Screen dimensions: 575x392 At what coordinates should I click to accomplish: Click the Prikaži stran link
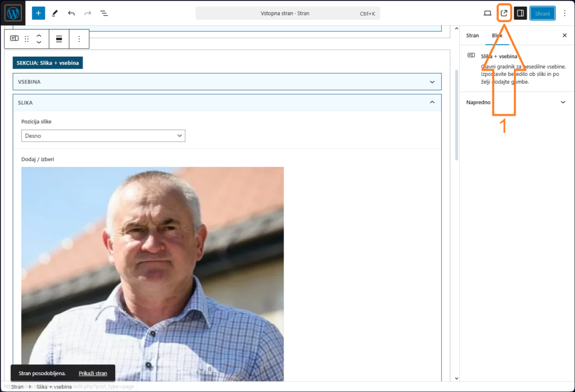click(x=93, y=373)
